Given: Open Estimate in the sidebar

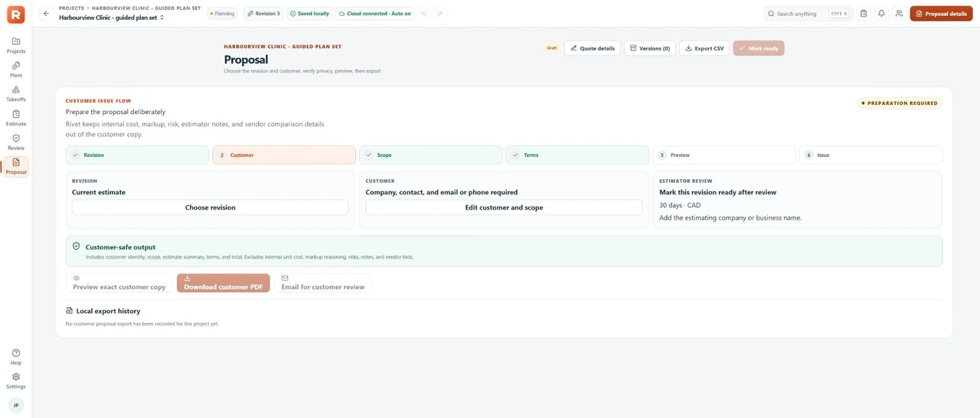Looking at the screenshot, I should [x=16, y=118].
